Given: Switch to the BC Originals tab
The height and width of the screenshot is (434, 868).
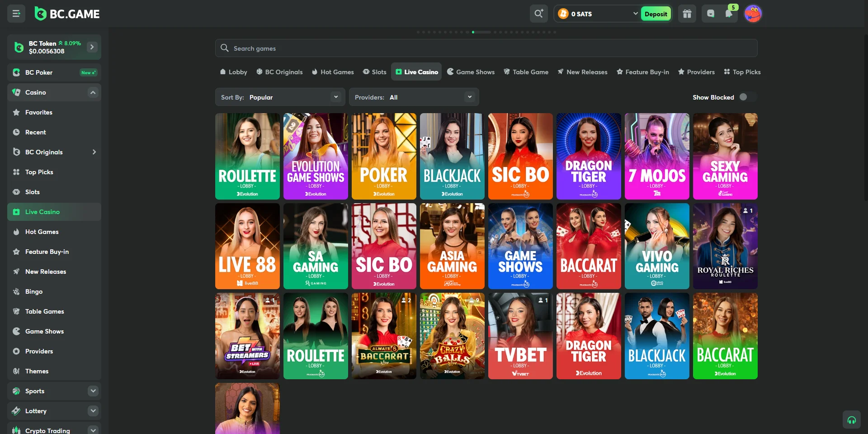Looking at the screenshot, I should [x=279, y=72].
